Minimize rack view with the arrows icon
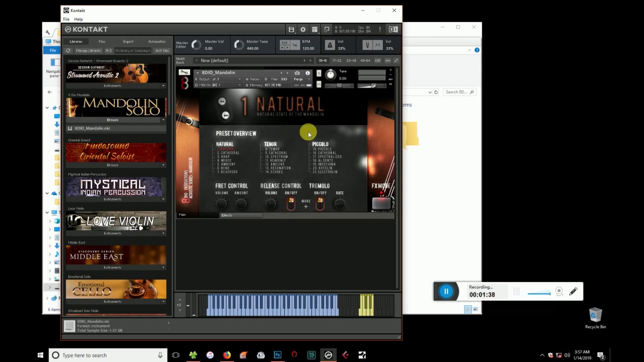Viewport: 644px width, 362px height. [396, 60]
